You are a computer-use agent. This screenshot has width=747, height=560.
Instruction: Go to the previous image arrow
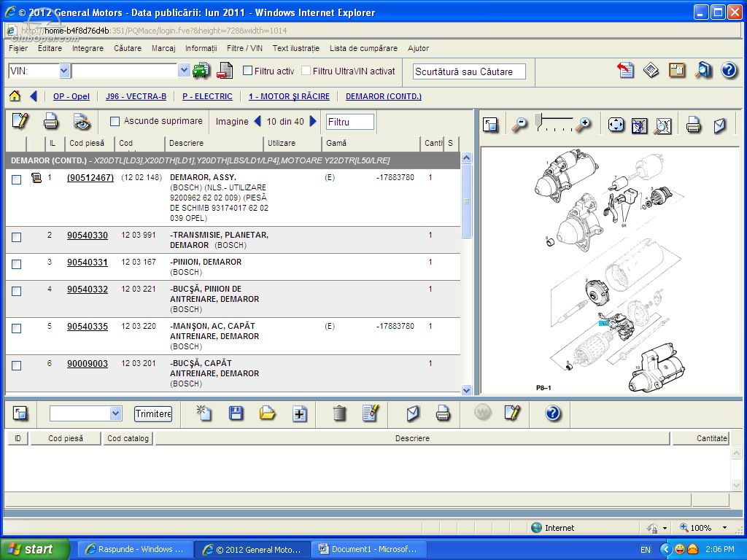[x=258, y=121]
